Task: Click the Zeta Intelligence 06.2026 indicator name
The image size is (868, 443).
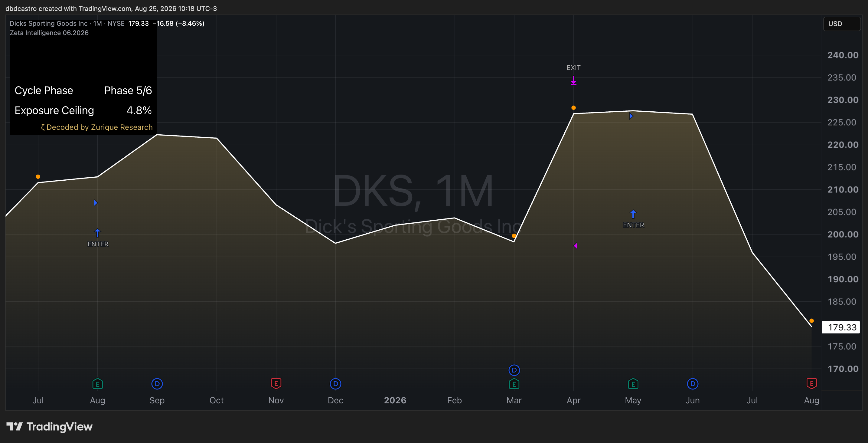Action: tap(49, 33)
